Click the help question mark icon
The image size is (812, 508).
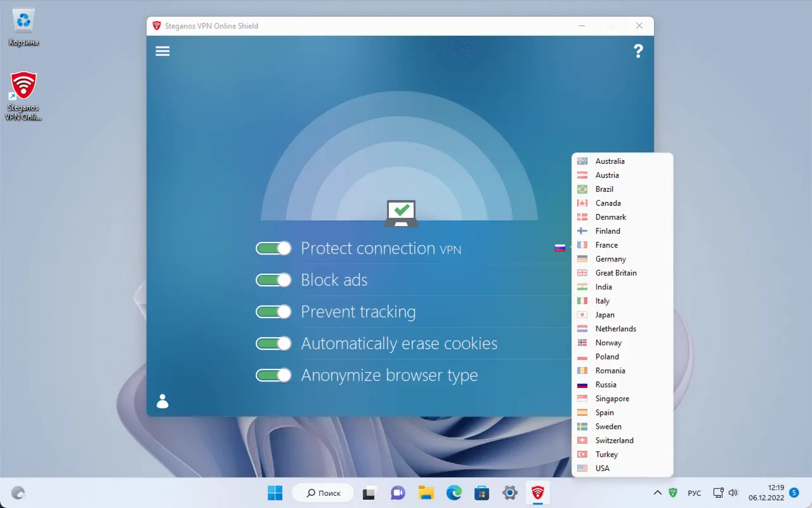click(x=638, y=51)
